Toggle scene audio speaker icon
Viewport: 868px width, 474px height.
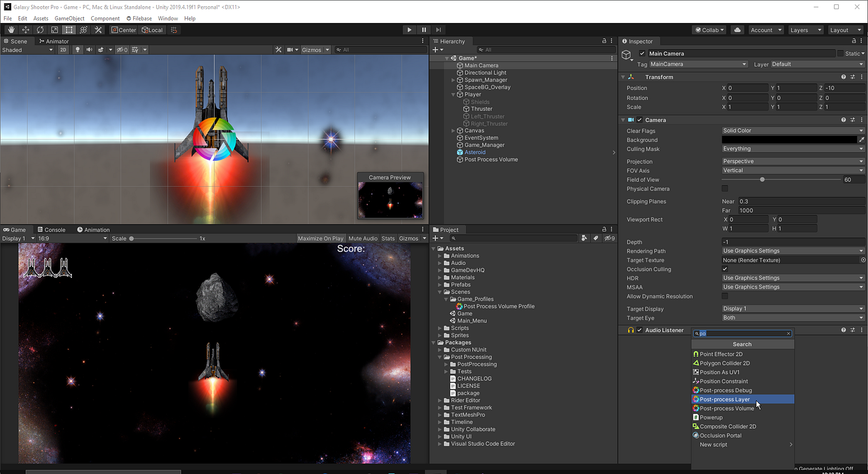[89, 50]
